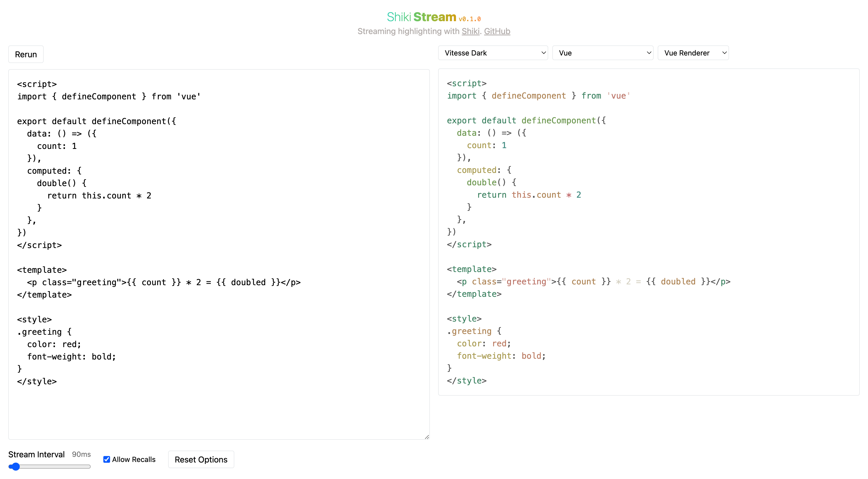Click "</style>" line in input editor
The image size is (868, 479).
tap(37, 381)
